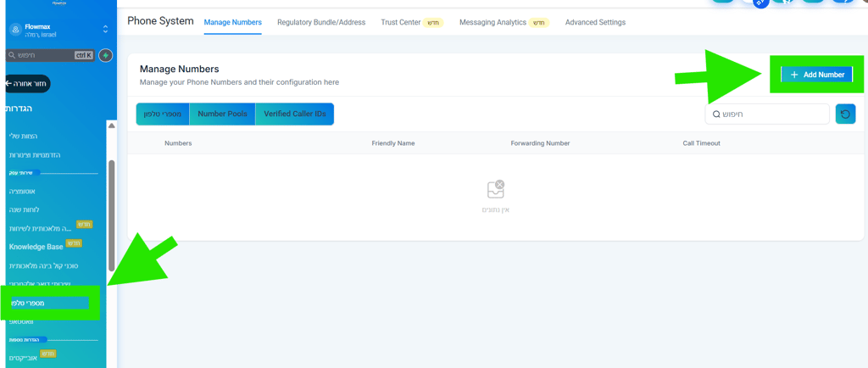Open Knowledge Base in the sidebar
This screenshot has height=368, width=868.
pyautogui.click(x=36, y=247)
